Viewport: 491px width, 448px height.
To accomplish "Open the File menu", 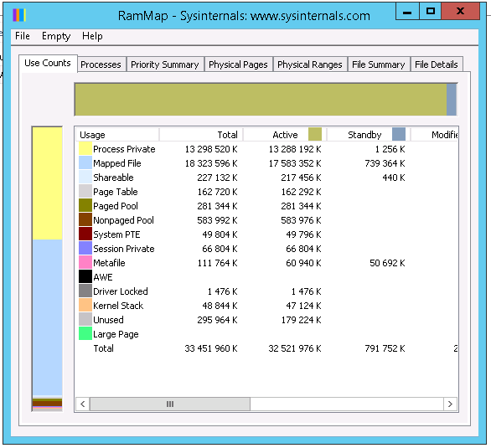I will click(x=23, y=36).
